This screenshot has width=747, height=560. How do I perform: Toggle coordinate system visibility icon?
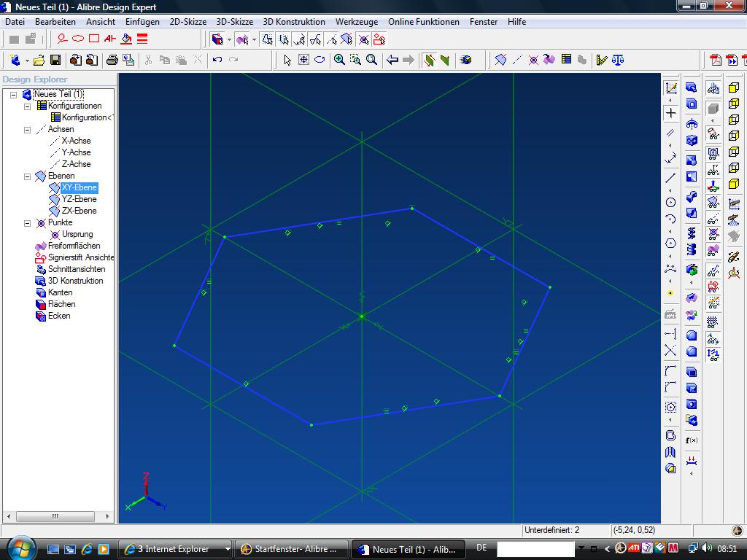[x=713, y=185]
